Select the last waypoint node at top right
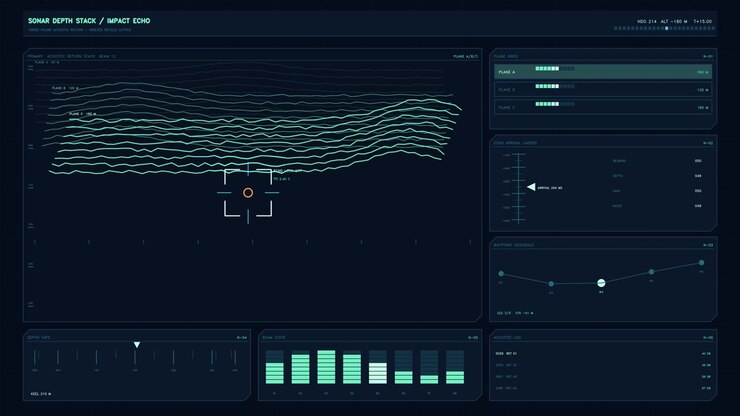740x416 pixels. tap(701, 263)
